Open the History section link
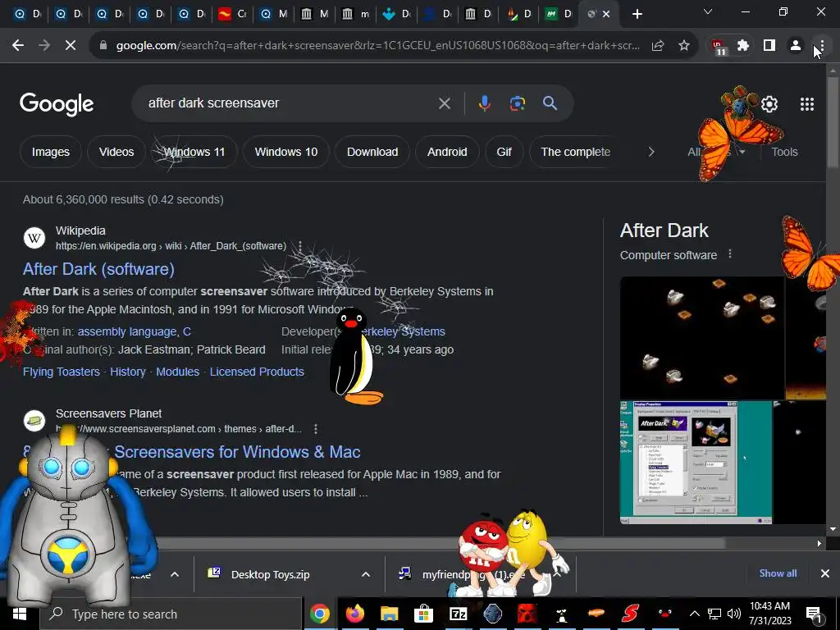The width and height of the screenshot is (840, 630). tap(127, 372)
